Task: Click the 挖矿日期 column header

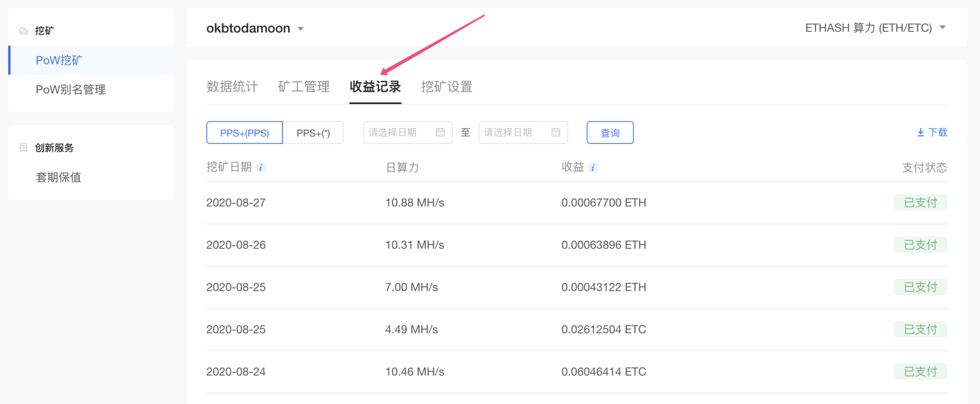Action: [x=229, y=167]
